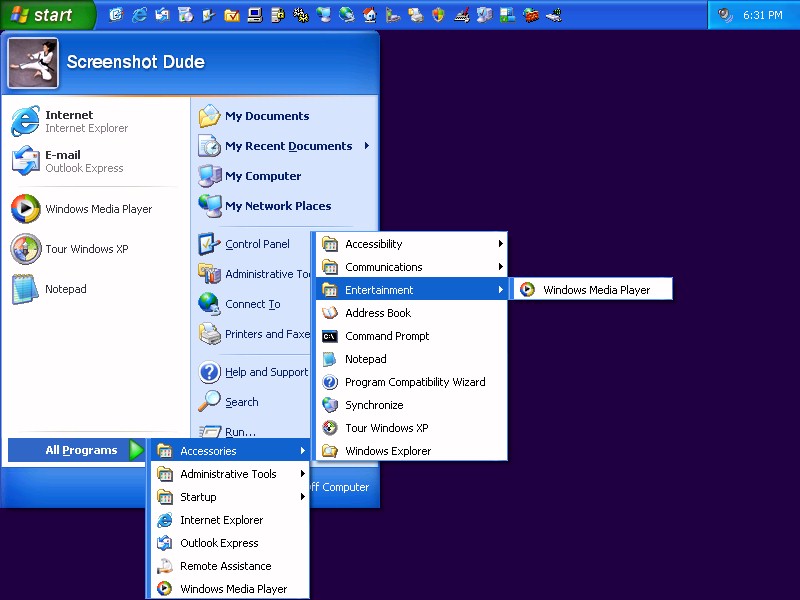Click the Synchronize icon in Accessories menu

pos(330,405)
